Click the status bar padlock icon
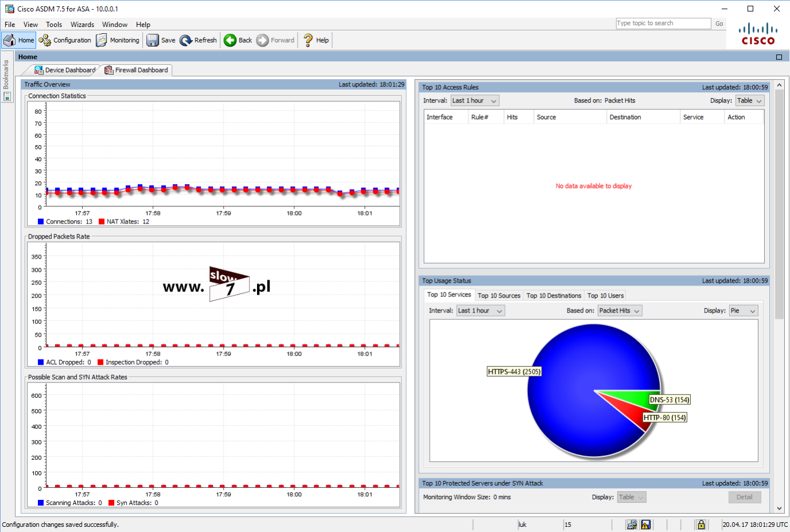Image resolution: width=790 pixels, height=532 pixels. pyautogui.click(x=701, y=525)
